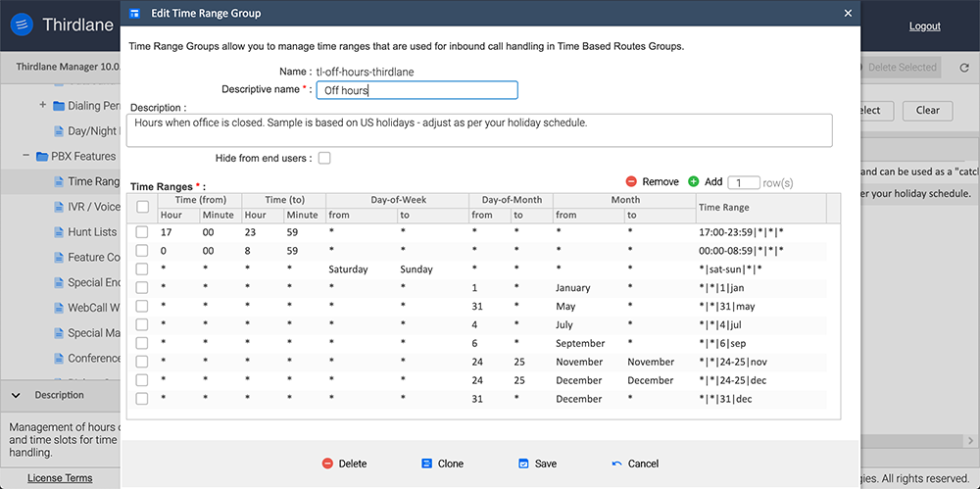
Task: Check the July 4 row checkbox
Action: pos(142,324)
